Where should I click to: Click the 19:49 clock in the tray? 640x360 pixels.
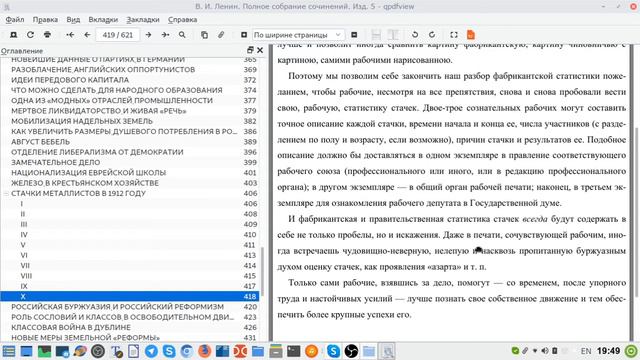pyautogui.click(x=608, y=351)
